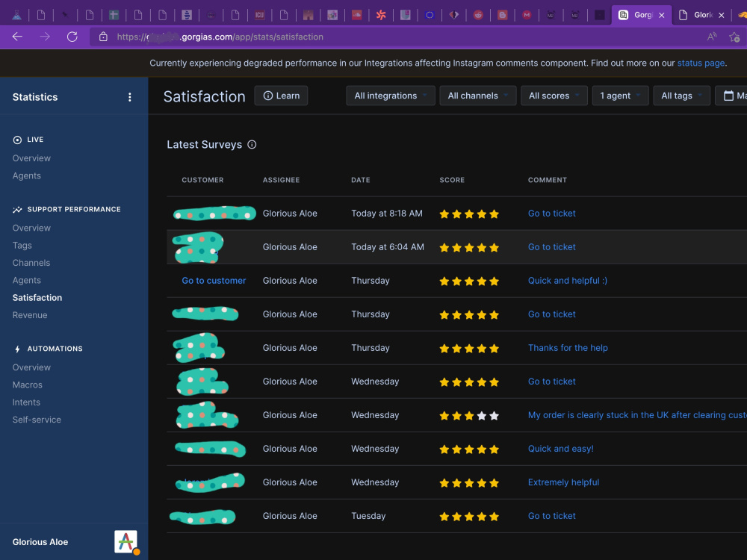The width and height of the screenshot is (747, 560).
Task: Open Support Performance Overview
Action: pos(31,228)
